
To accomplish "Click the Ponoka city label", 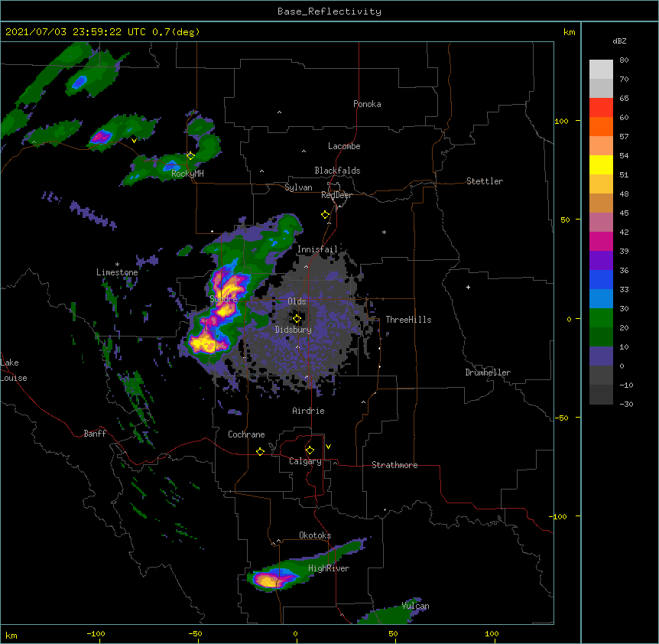I will coord(367,104).
